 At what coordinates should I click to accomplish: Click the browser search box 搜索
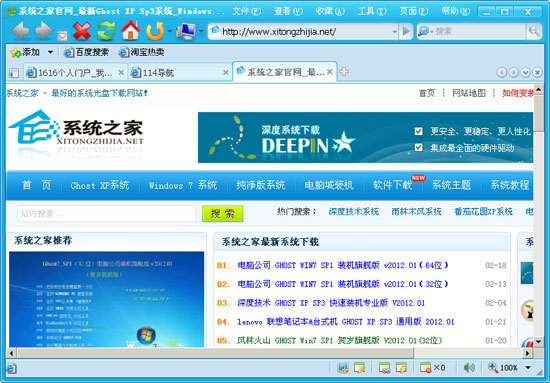pyautogui.click(x=479, y=31)
